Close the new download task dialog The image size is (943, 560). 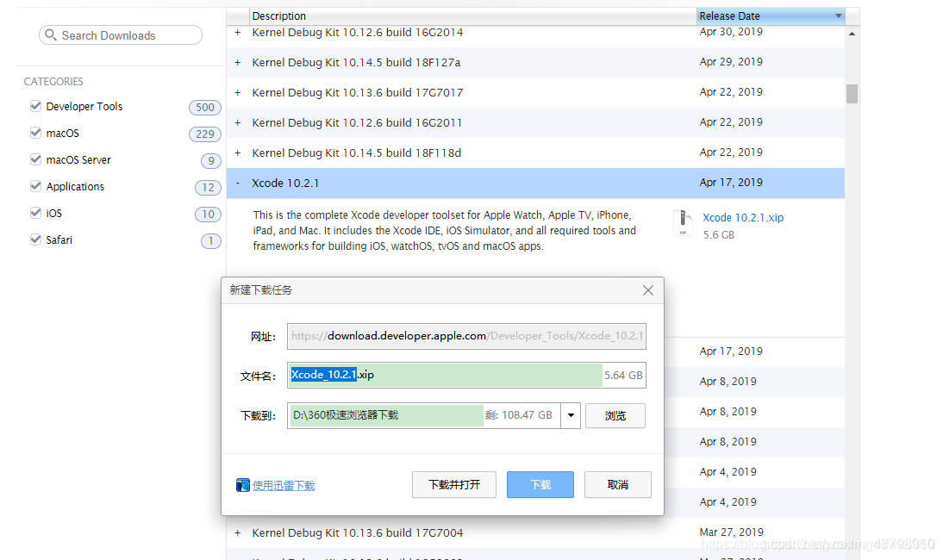(647, 290)
